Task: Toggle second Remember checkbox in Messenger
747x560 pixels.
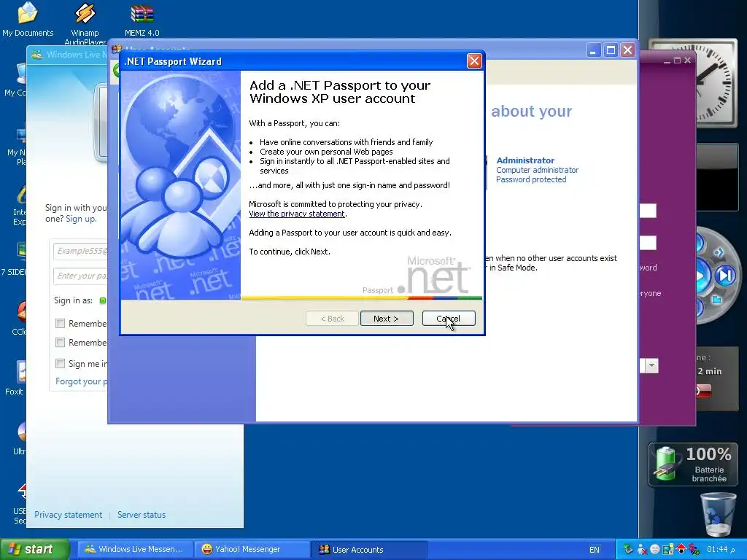Action: tap(60, 343)
